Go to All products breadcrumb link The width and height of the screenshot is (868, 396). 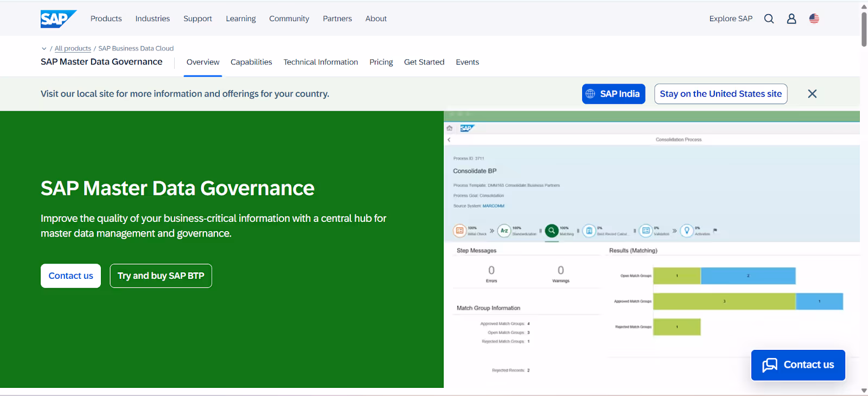(x=73, y=49)
